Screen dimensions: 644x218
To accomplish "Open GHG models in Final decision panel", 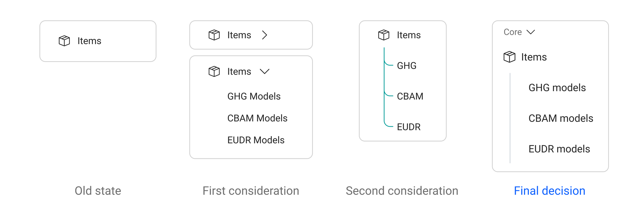I will tap(557, 88).
